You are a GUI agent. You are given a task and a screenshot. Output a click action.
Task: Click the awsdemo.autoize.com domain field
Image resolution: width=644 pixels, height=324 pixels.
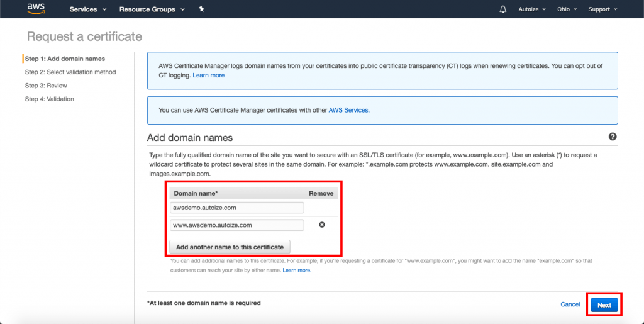click(237, 208)
